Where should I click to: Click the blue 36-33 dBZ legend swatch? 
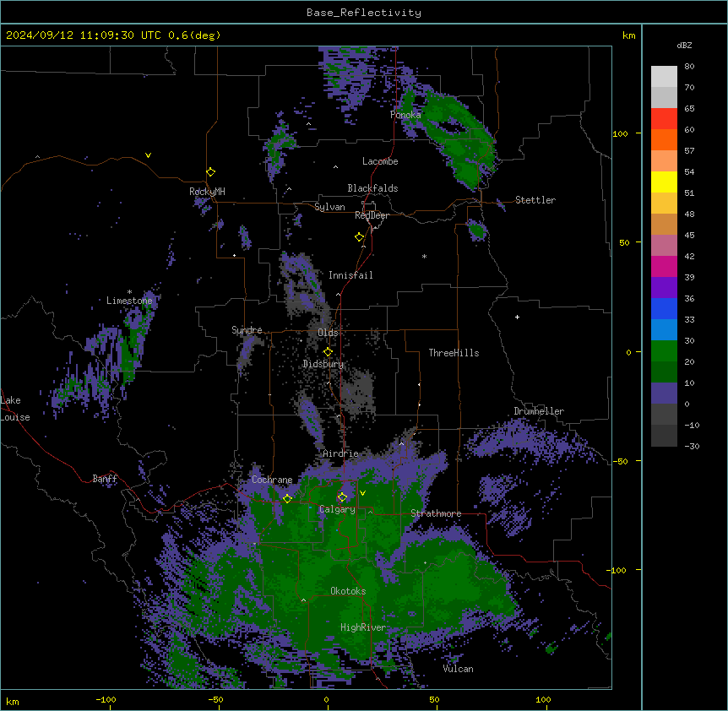tap(664, 308)
